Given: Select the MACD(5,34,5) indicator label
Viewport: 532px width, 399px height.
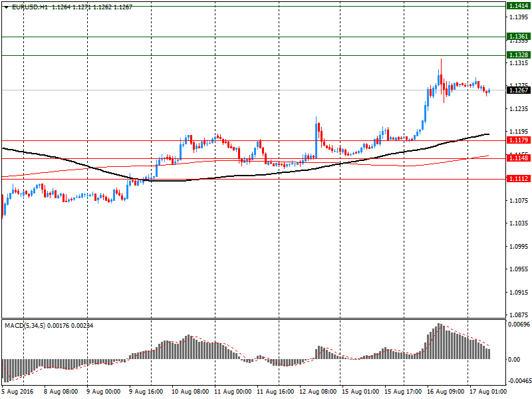Looking at the screenshot, I should pos(25,326).
